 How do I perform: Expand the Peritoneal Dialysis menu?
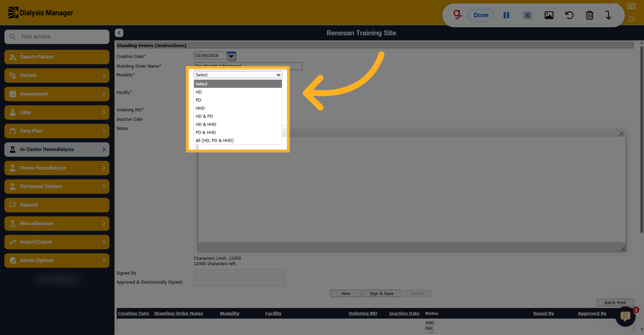coord(57,186)
